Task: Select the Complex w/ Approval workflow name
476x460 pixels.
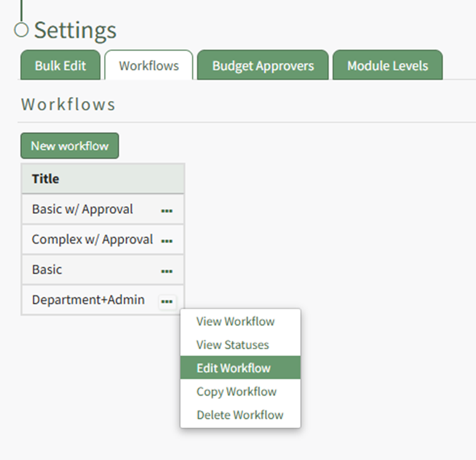Action: tap(92, 239)
